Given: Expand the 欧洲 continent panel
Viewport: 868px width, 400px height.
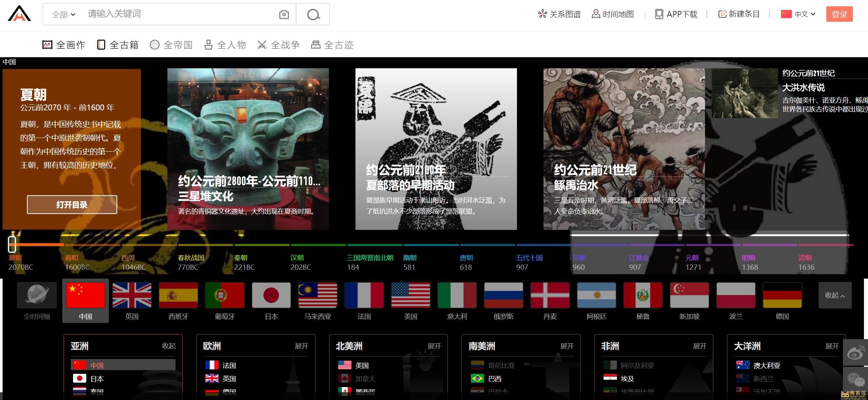Looking at the screenshot, I should click(x=301, y=346).
